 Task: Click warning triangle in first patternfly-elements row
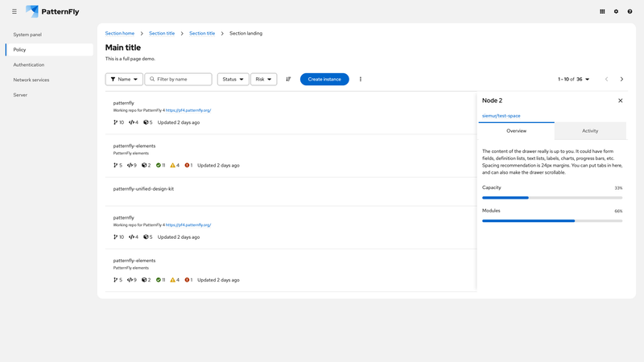click(172, 166)
